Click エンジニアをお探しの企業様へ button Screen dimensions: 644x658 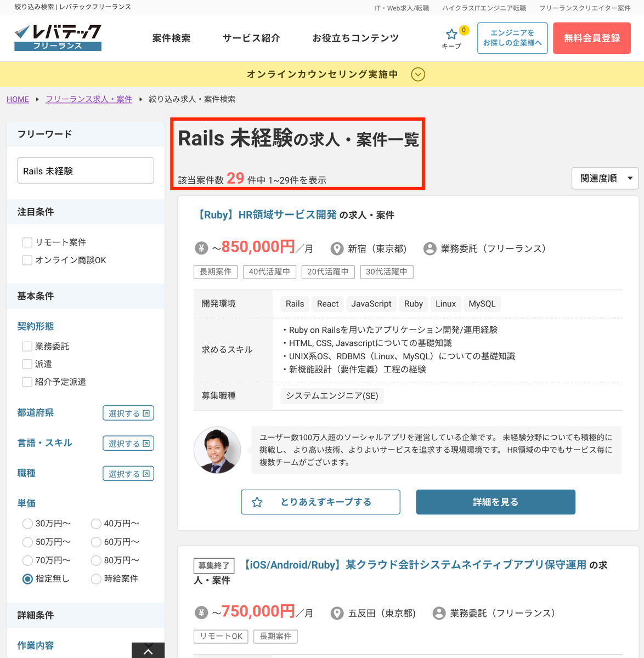pos(512,38)
